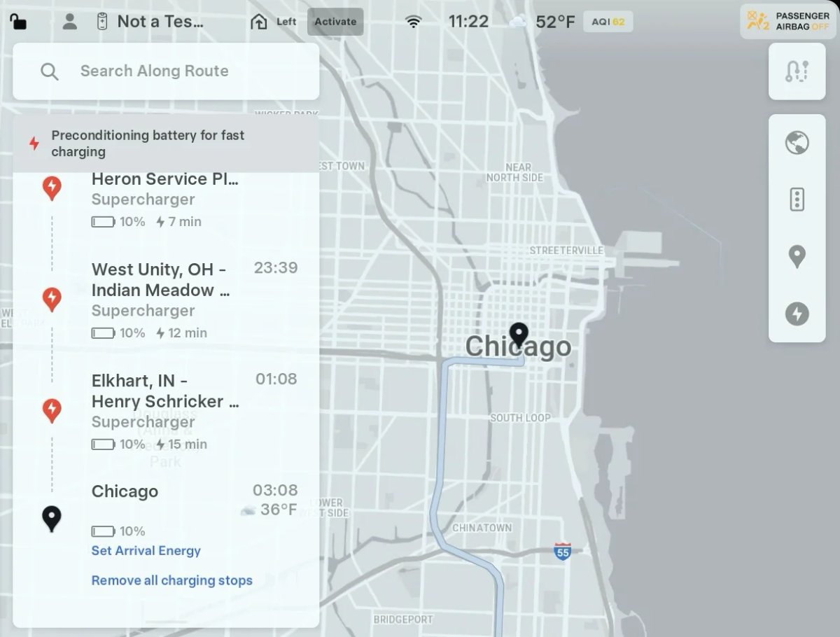Tap the West Unity Supercharger pin icon

coord(52,299)
